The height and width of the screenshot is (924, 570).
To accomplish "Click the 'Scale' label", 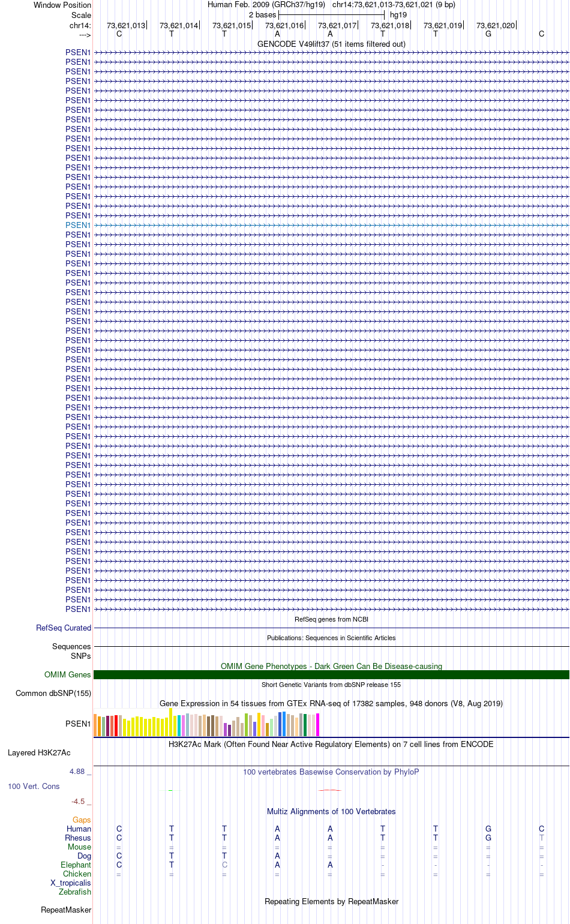I will tap(81, 15).
